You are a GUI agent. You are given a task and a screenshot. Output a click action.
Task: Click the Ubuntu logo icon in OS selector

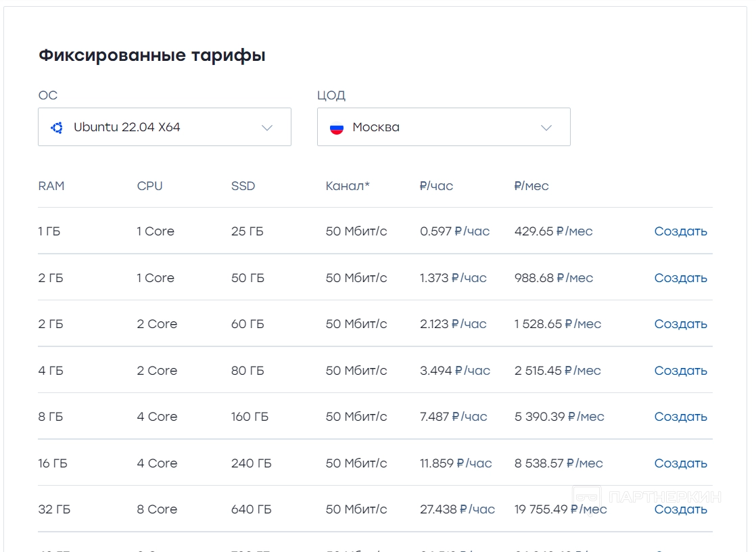tap(57, 127)
